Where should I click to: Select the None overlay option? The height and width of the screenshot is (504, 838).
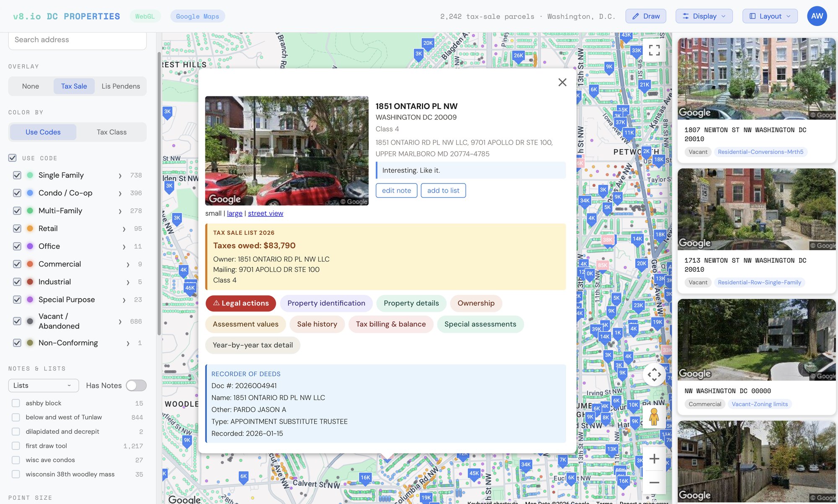[x=31, y=86]
